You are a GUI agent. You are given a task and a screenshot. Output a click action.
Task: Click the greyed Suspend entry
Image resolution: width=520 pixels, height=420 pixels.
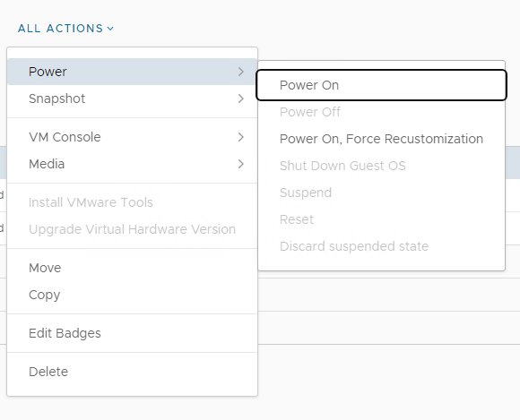click(381, 193)
